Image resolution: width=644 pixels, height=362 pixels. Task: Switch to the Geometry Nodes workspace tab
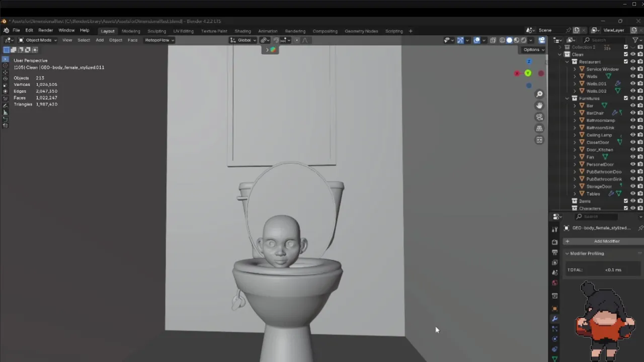[361, 31]
